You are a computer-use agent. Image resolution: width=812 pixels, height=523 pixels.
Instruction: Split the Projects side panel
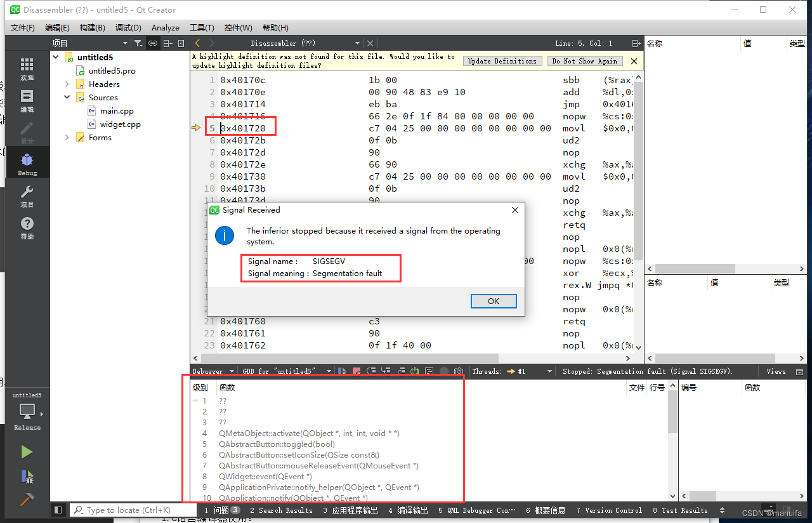point(167,43)
